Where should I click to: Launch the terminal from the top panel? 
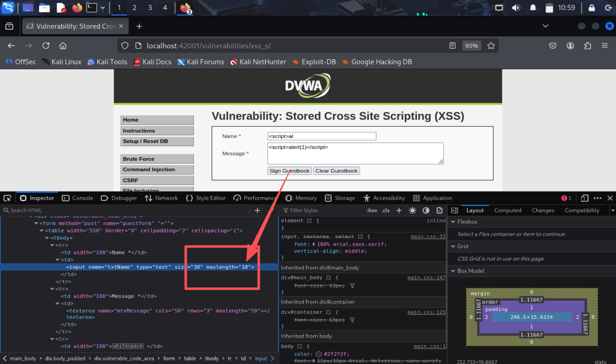[x=92, y=8]
